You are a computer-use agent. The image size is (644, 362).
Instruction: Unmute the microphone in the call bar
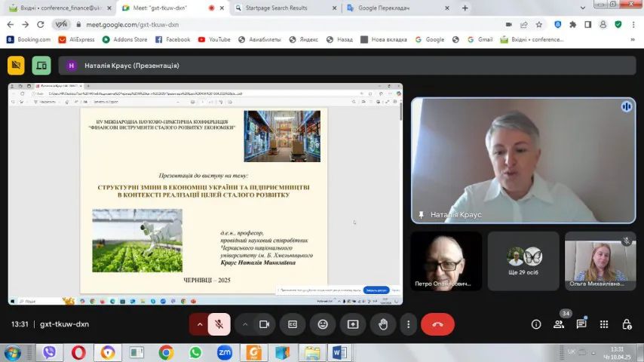[x=219, y=324]
